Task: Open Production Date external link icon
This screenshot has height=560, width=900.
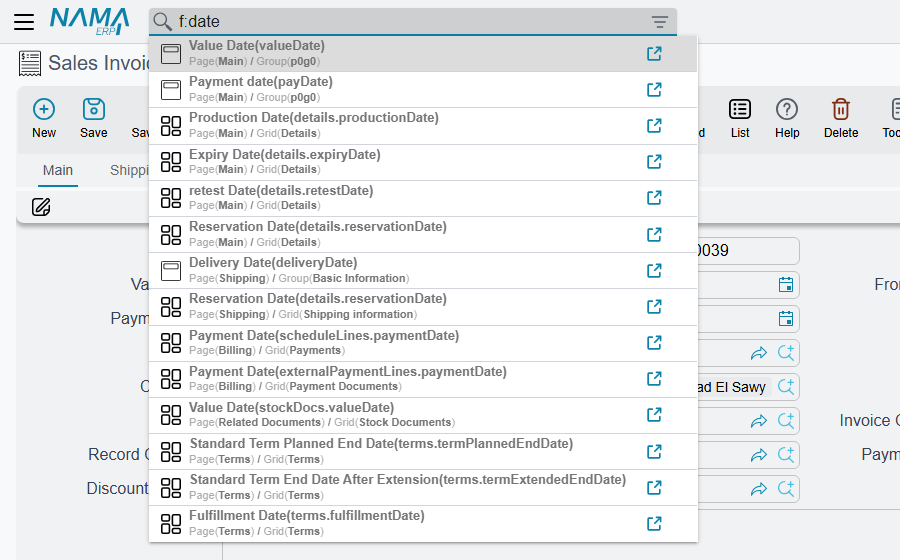Action: pyautogui.click(x=654, y=126)
